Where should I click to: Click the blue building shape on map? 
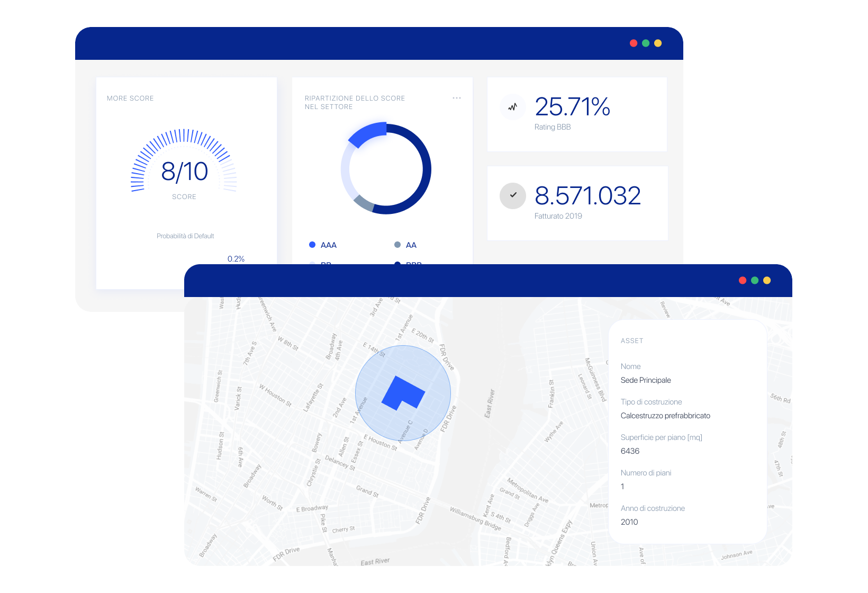coord(403,393)
